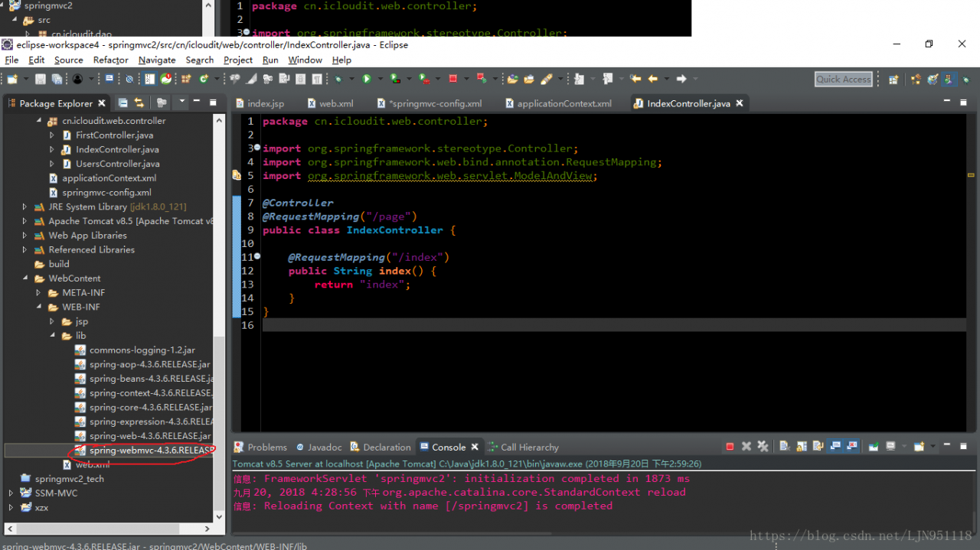Terminate the console with red square

tap(730, 447)
